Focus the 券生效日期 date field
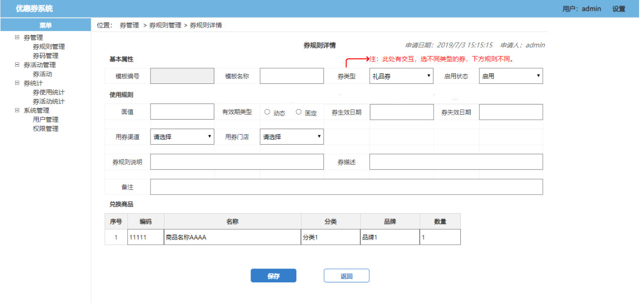Viewport: 644px width, 303px height. [401, 113]
